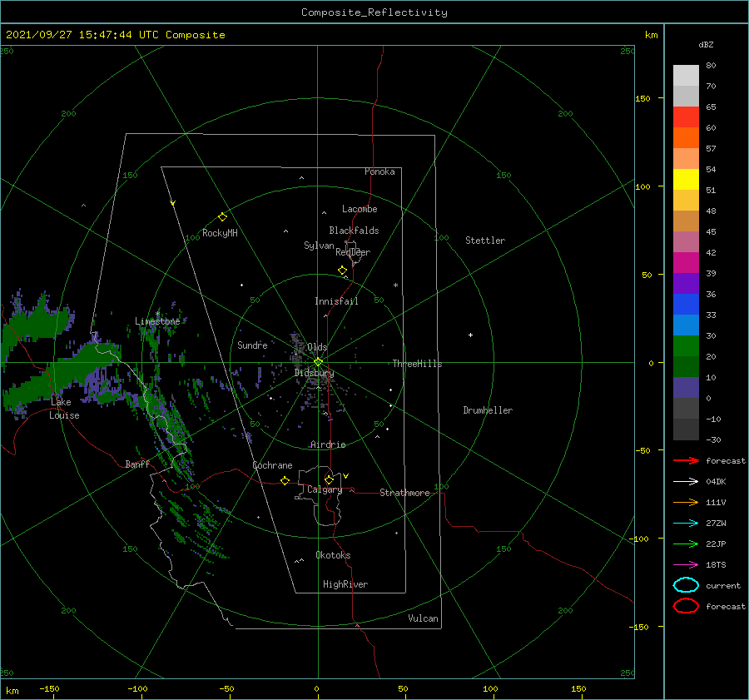Click the white 04DK arrow legend icon
This screenshot has height=700, width=749.
686,481
